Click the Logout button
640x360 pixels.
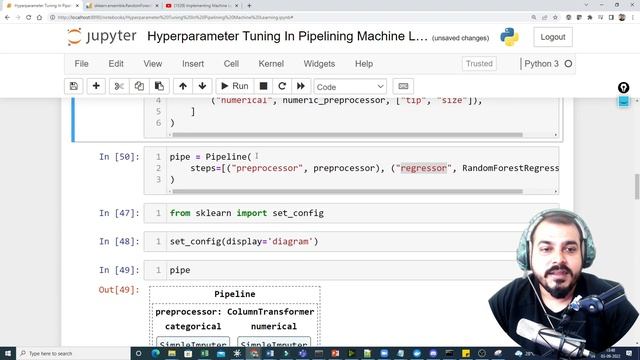[553, 37]
